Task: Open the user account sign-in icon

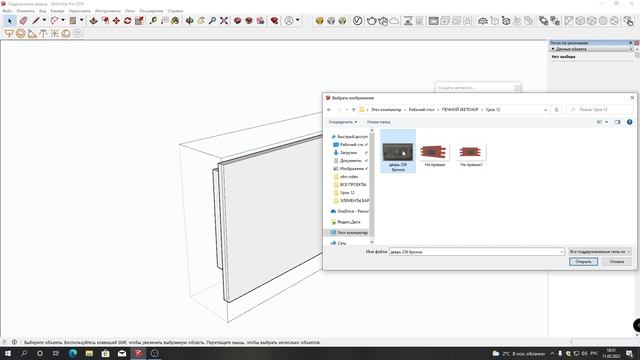Action: point(289,20)
